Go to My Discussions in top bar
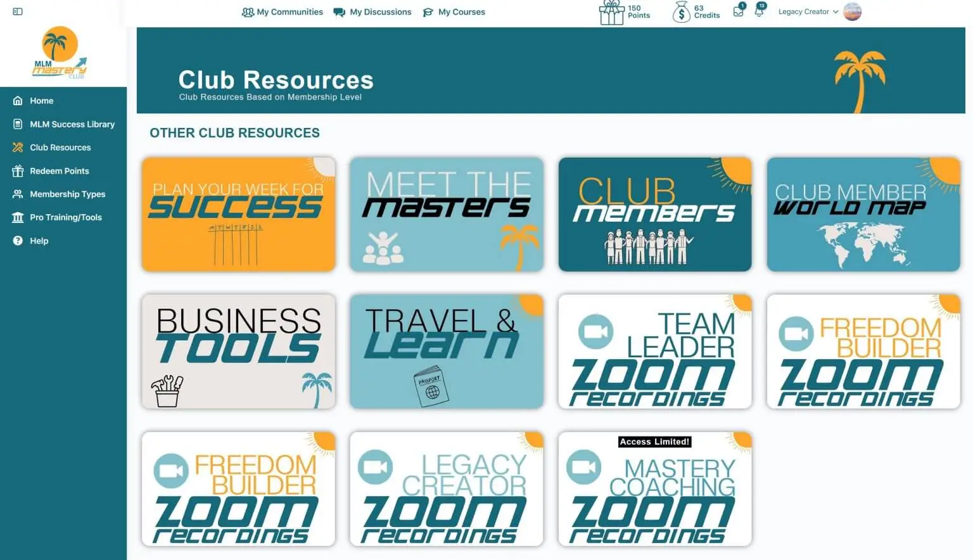Screen dimensions: 973x560 (372, 12)
